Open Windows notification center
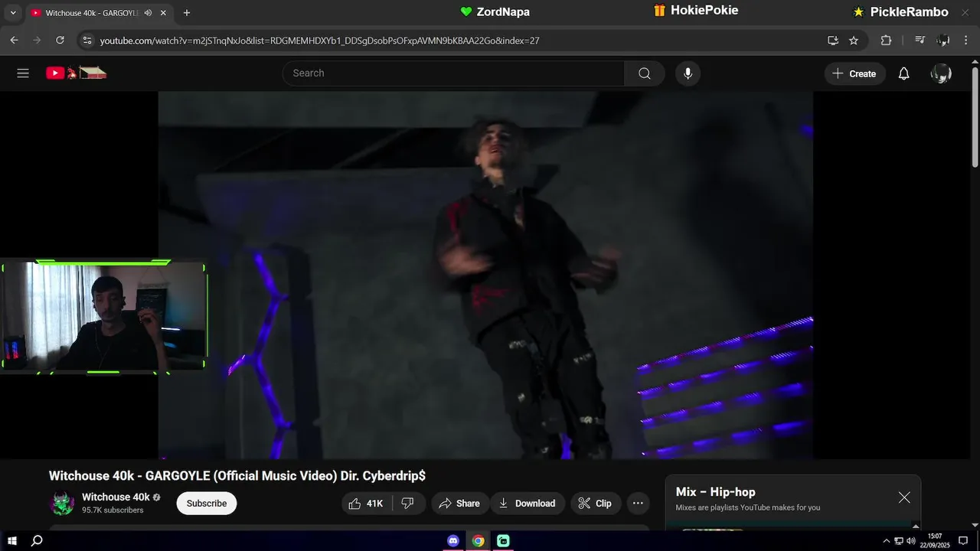This screenshot has height=551, width=980. click(x=963, y=541)
